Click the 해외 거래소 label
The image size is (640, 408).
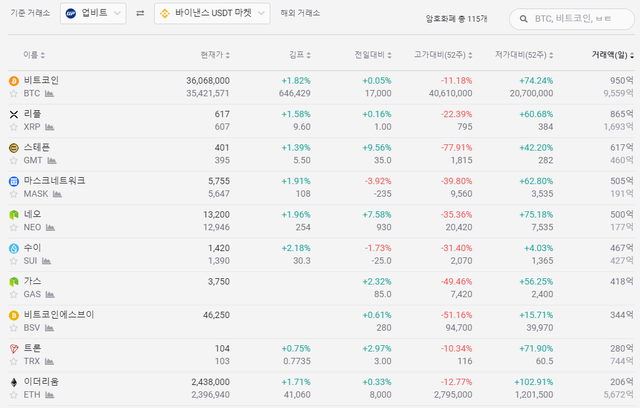[x=300, y=13]
